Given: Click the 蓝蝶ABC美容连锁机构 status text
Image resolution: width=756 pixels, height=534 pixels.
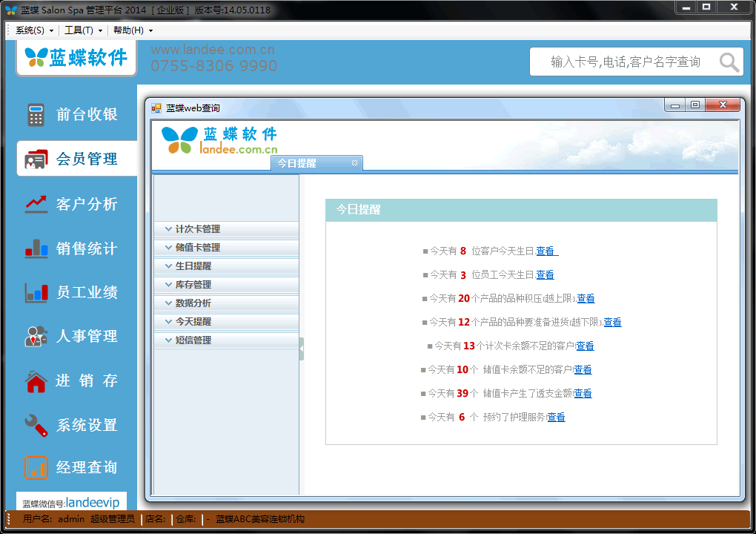Looking at the screenshot, I should pos(260,519).
